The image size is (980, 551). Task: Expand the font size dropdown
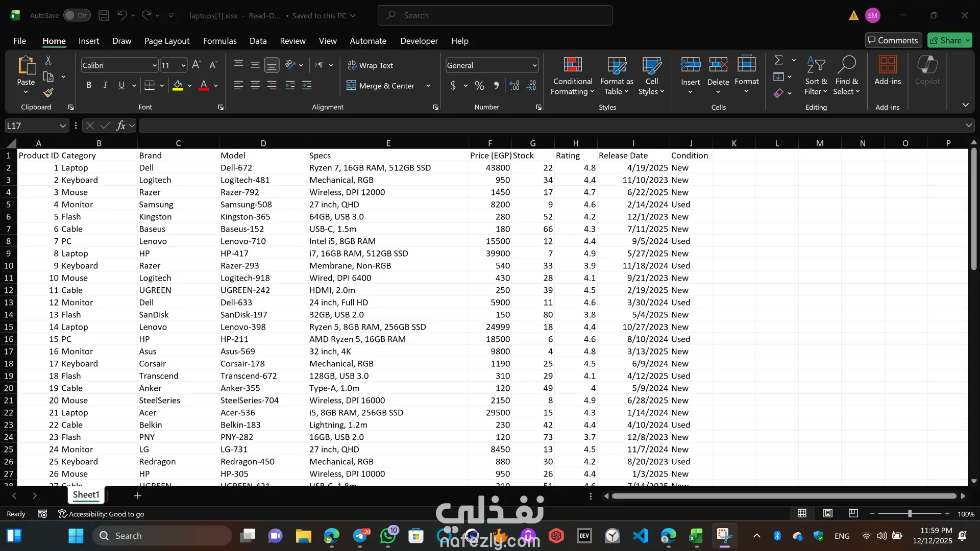point(183,65)
